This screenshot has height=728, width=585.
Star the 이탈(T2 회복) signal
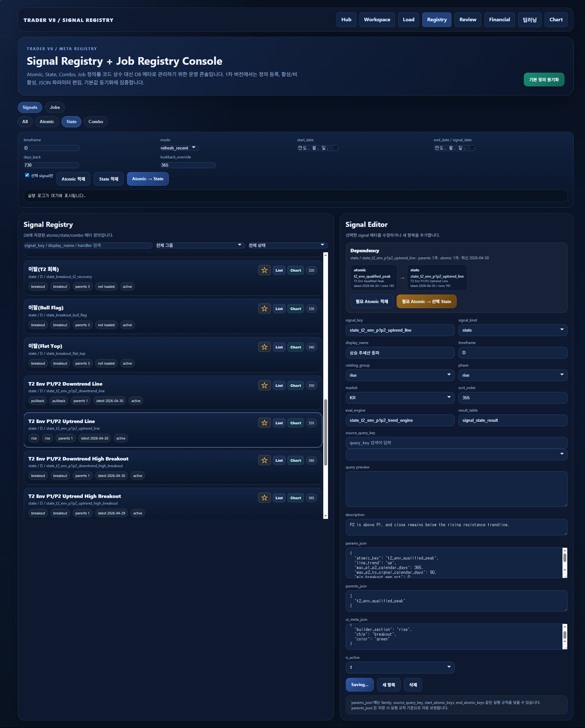264,270
